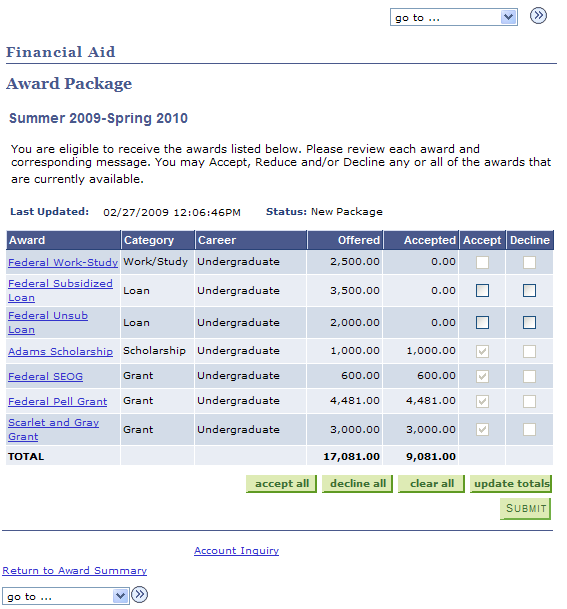Click total accepted amount 9,081.00
The height and width of the screenshot is (609, 567).
click(x=431, y=456)
